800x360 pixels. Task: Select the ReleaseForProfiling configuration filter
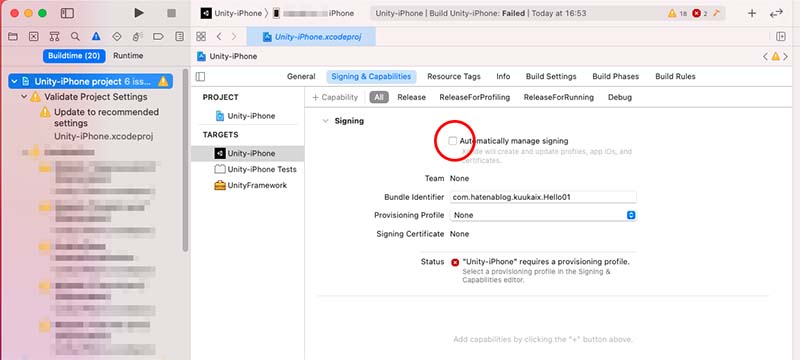[474, 97]
